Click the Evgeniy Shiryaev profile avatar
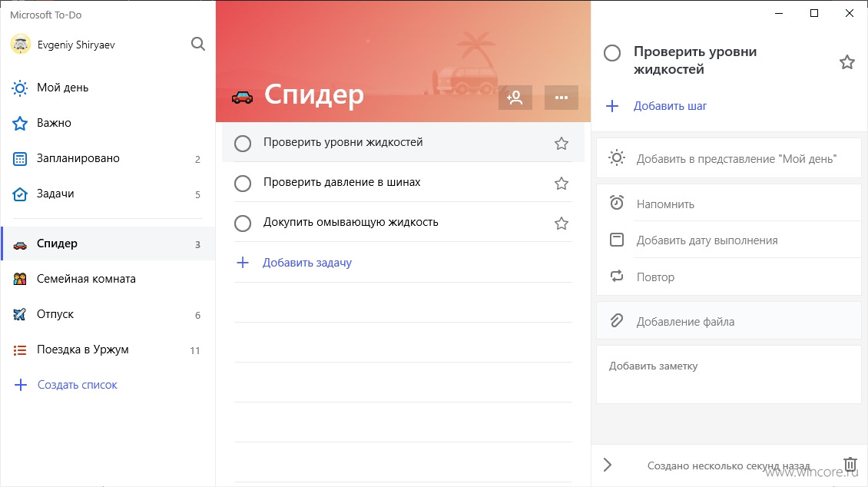 point(21,45)
